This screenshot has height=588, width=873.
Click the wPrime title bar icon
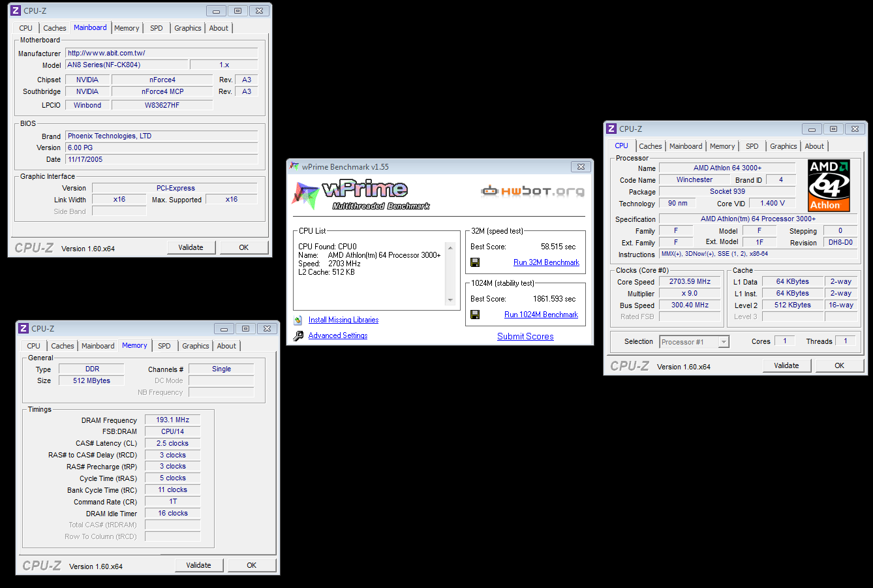(294, 166)
